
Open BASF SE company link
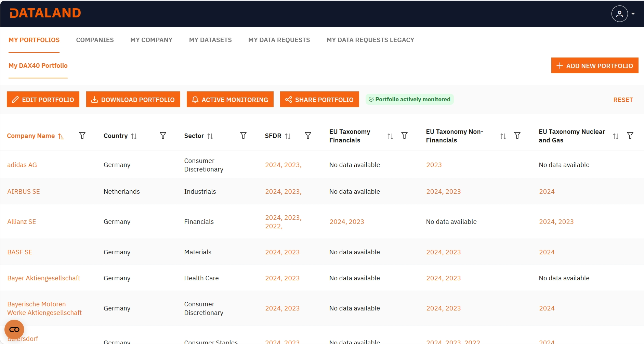coord(20,252)
